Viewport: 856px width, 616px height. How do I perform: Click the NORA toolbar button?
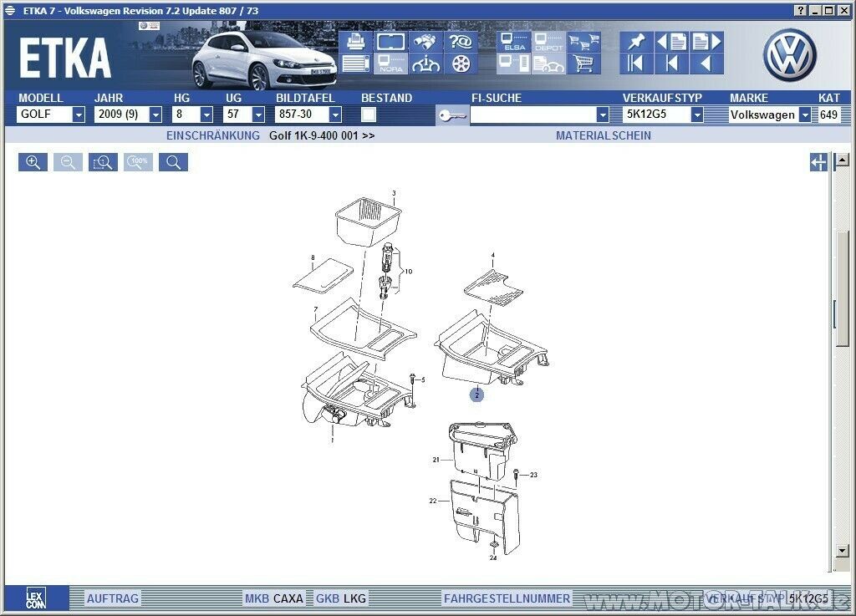391,64
